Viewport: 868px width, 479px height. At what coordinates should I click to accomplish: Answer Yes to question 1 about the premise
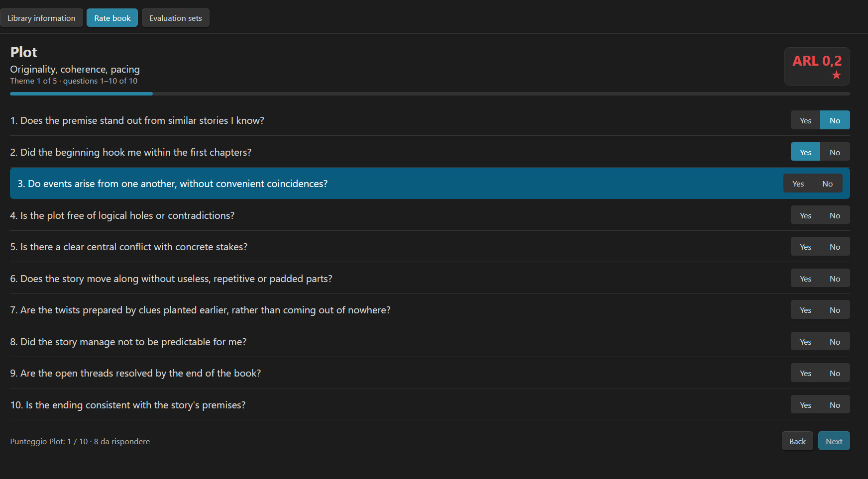coord(805,120)
